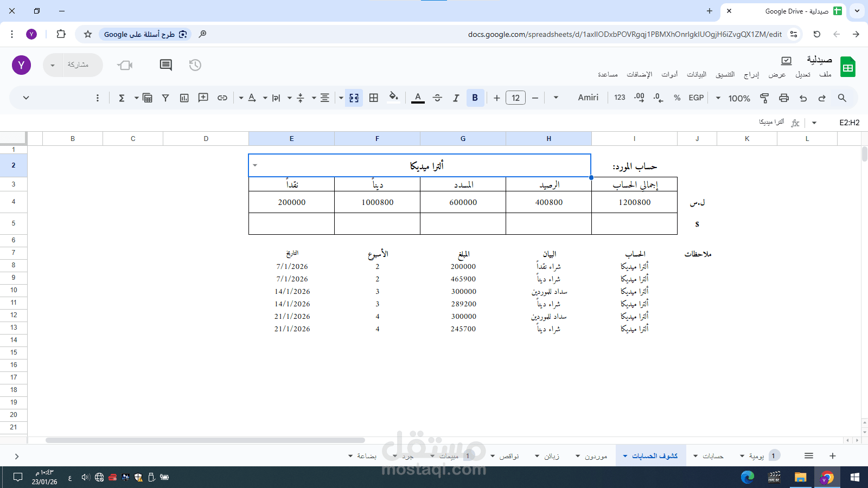The image size is (868, 488).
Task: Open the functions sigma menu
Action: tap(122, 98)
